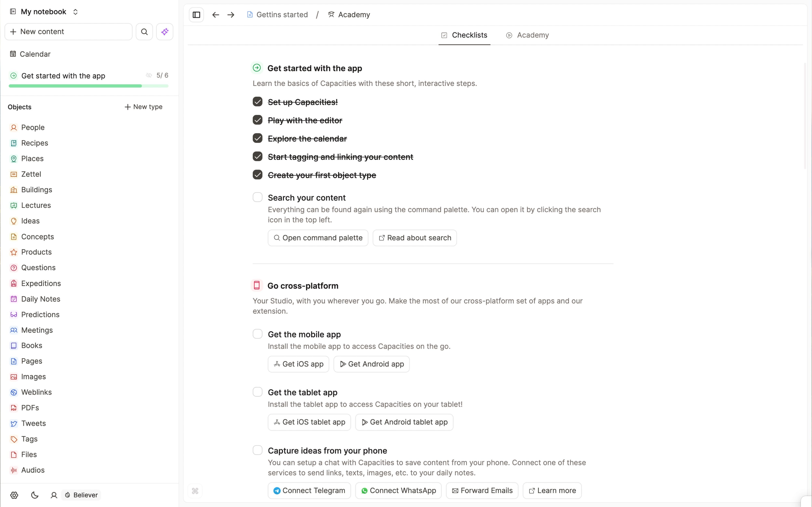Toggle the sidebar panel icon

[196, 15]
